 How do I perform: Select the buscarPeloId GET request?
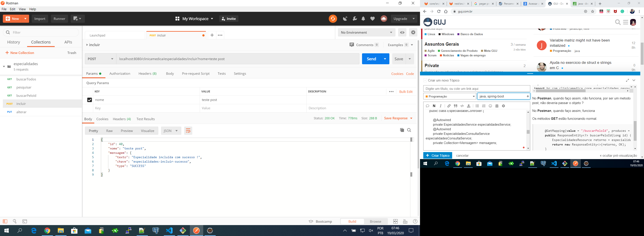tap(42, 96)
